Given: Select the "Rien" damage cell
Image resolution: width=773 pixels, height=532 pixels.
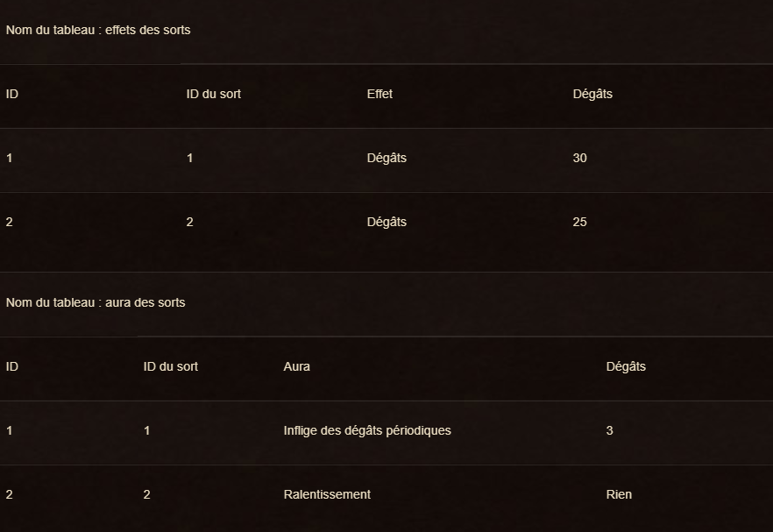Looking at the screenshot, I should (619, 494).
